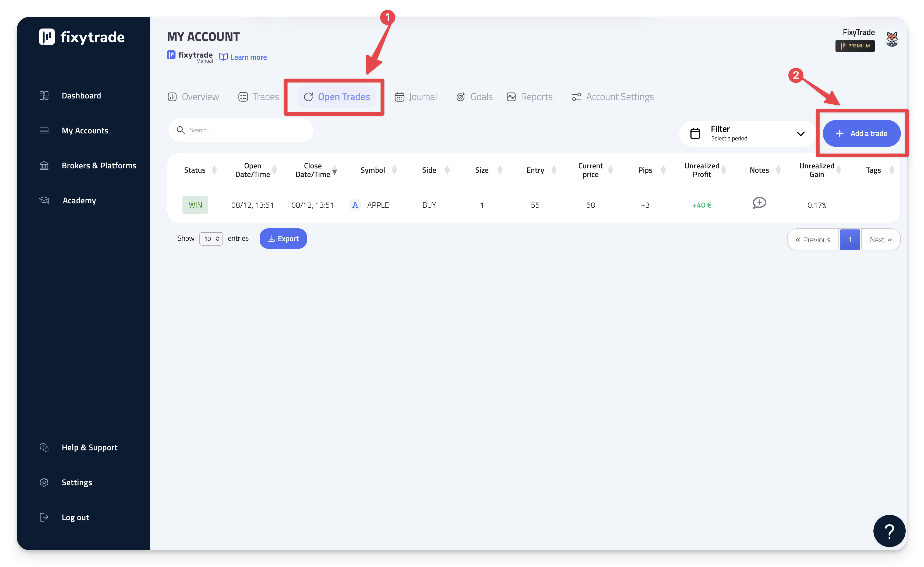Click the fixytrade logo in sidebar
The image size is (924, 567).
pyautogui.click(x=82, y=37)
